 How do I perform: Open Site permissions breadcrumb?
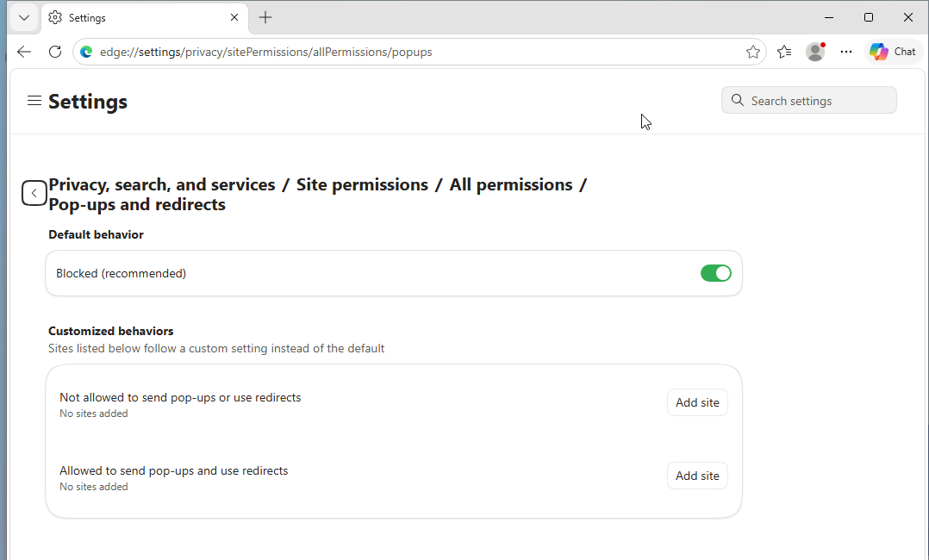click(x=362, y=185)
